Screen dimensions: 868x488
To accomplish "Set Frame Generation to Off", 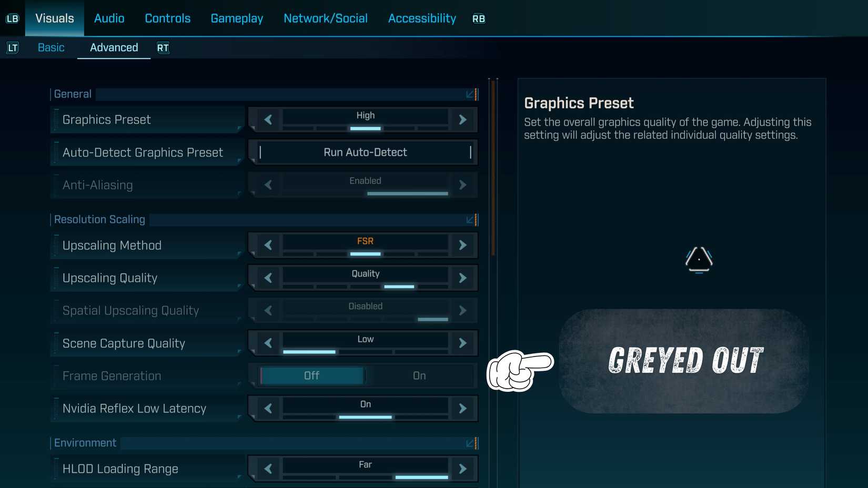I will tap(311, 376).
